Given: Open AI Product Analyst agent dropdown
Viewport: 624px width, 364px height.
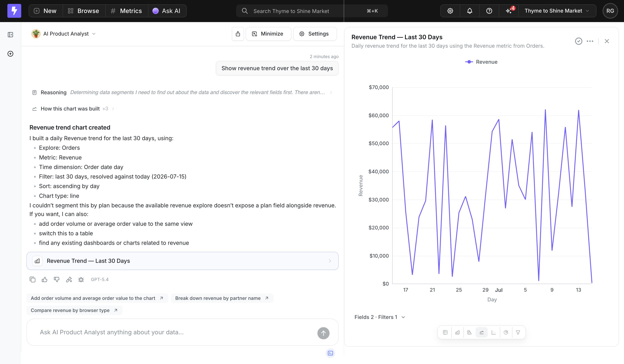Looking at the screenshot, I should tap(64, 34).
